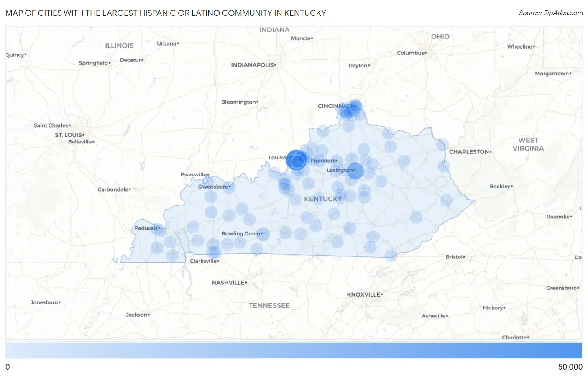Click the INDIANA state label
The height and width of the screenshot is (376, 588).
coord(274,30)
